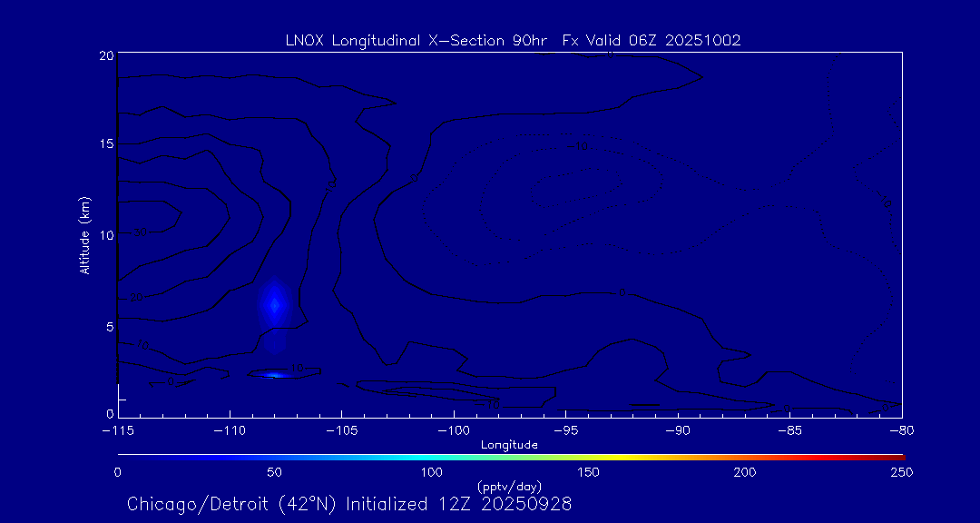Click the -105 longitude tick label
The height and width of the screenshot is (523, 980).
(342, 431)
